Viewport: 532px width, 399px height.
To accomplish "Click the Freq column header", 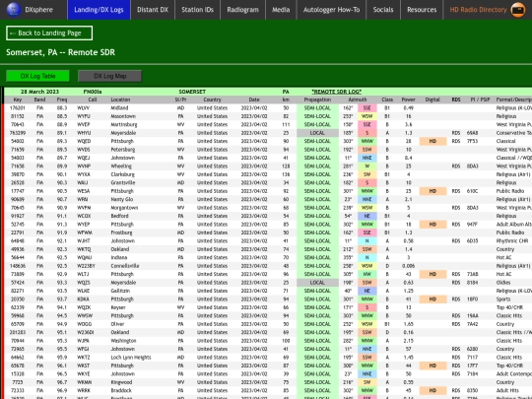I will point(62,100).
